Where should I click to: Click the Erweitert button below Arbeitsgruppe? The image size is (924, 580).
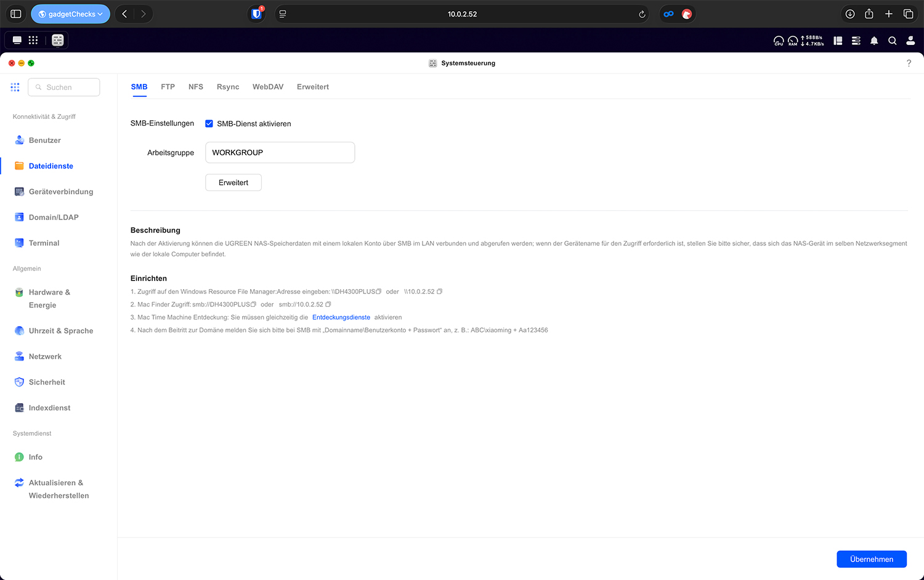coord(233,182)
